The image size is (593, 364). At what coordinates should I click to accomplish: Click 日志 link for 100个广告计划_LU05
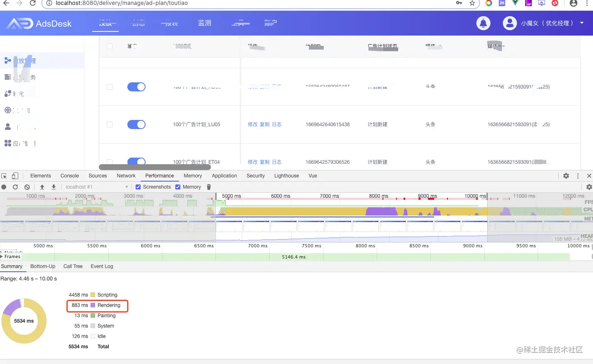[277, 125]
